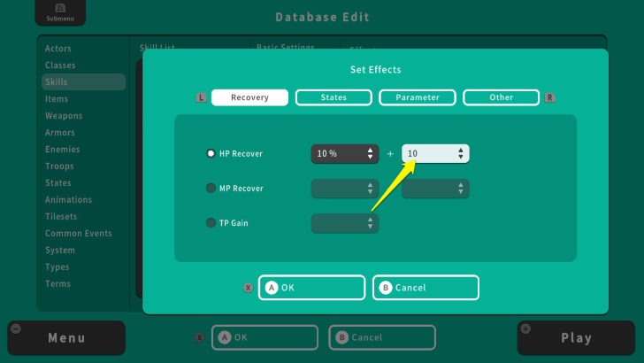Viewport: 644px width, 363px height.
Task: Confirm Set Effects with OK
Action: click(311, 288)
